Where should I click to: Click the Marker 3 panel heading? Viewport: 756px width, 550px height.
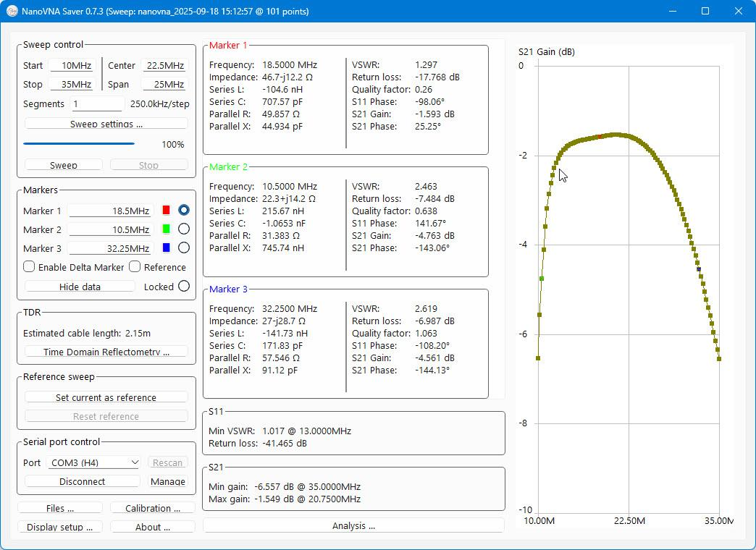click(x=228, y=289)
